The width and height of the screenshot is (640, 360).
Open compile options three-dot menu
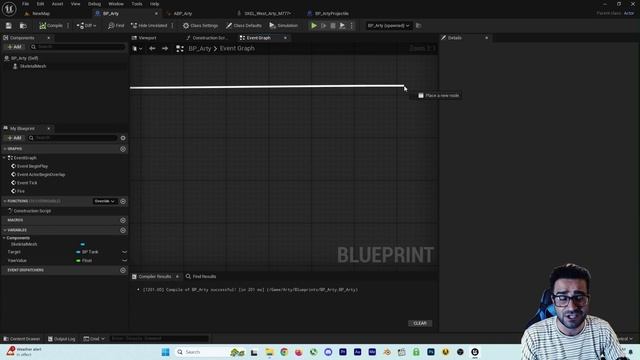click(68, 26)
